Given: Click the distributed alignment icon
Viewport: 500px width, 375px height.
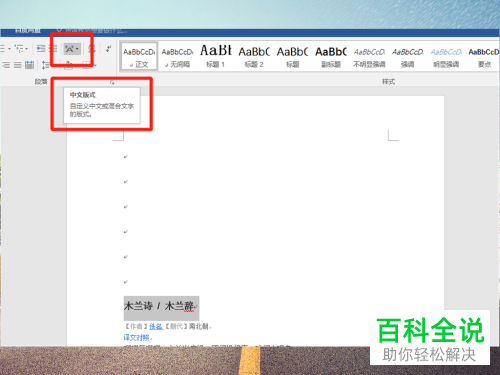Looking at the screenshot, I should pyautogui.click(x=29, y=65).
